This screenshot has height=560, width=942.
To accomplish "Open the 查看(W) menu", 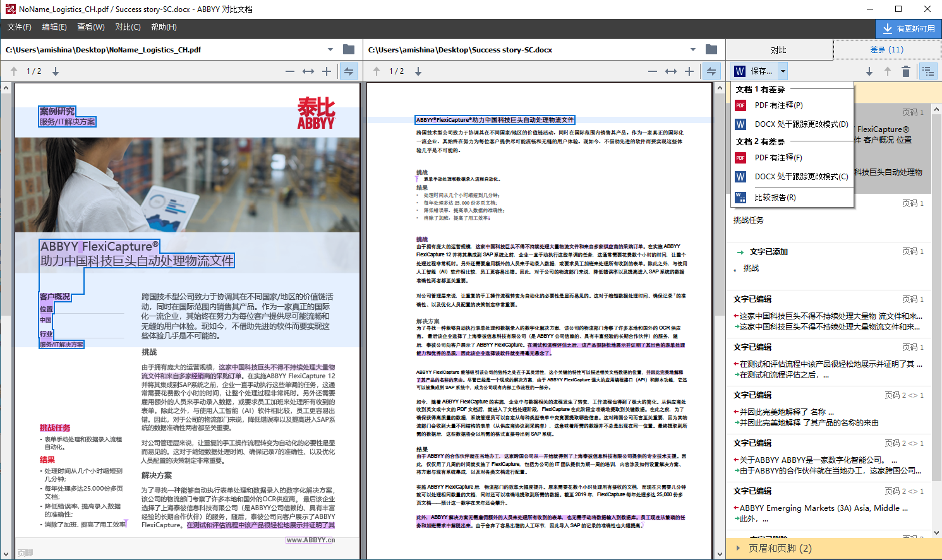I will [91, 27].
